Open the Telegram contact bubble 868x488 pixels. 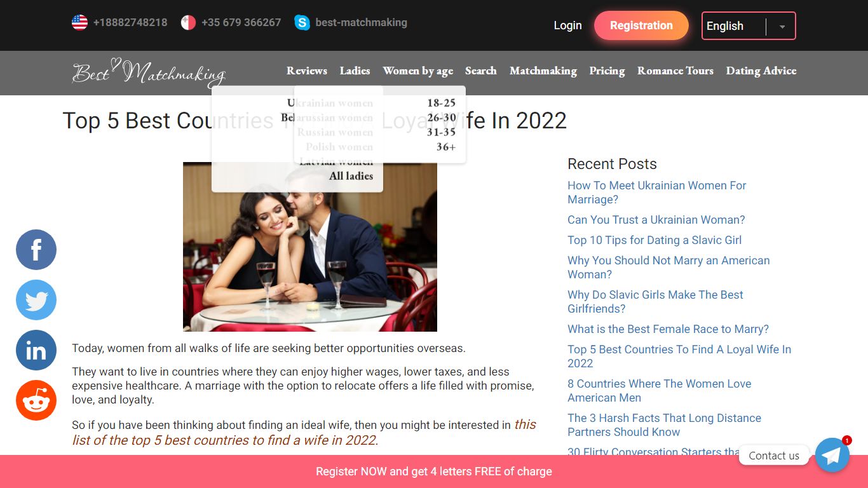pyautogui.click(x=832, y=455)
